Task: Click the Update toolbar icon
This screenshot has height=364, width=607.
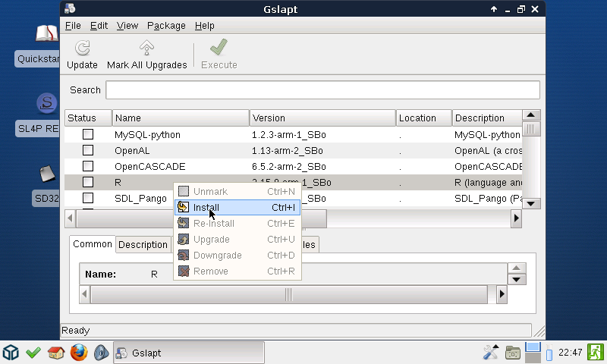Action: 82,49
